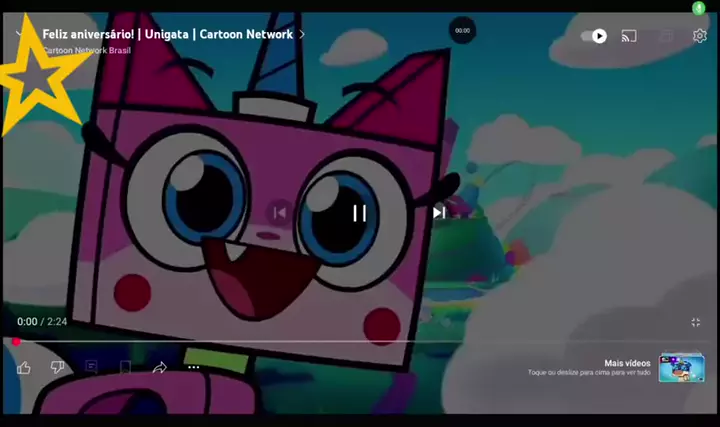Skip to the next video

point(438,212)
